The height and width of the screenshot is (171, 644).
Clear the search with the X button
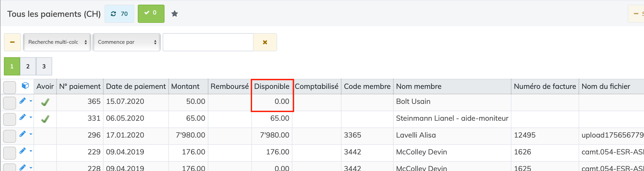(265, 42)
